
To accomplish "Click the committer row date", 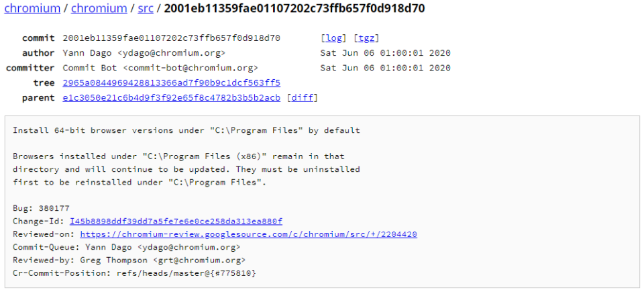I will point(385,68).
